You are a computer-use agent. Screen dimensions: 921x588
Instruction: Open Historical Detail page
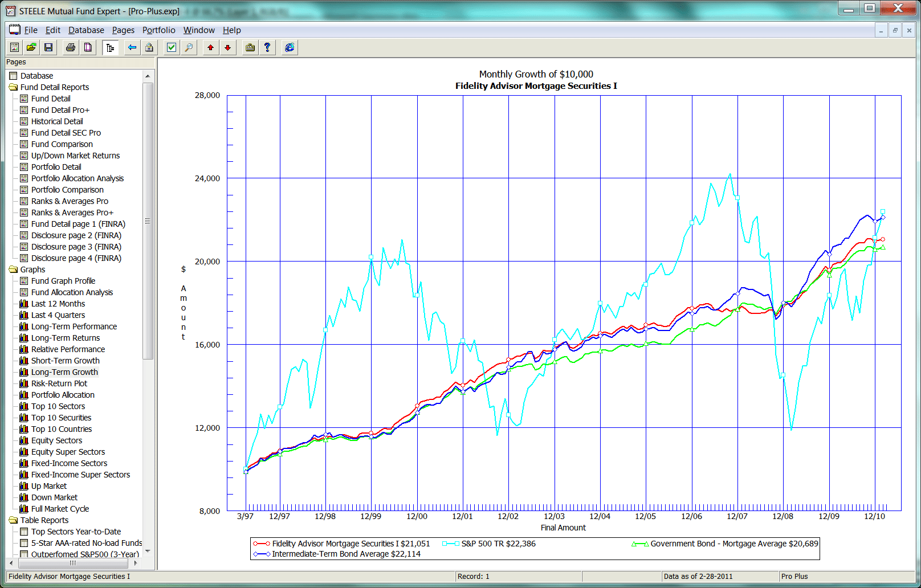pos(57,121)
